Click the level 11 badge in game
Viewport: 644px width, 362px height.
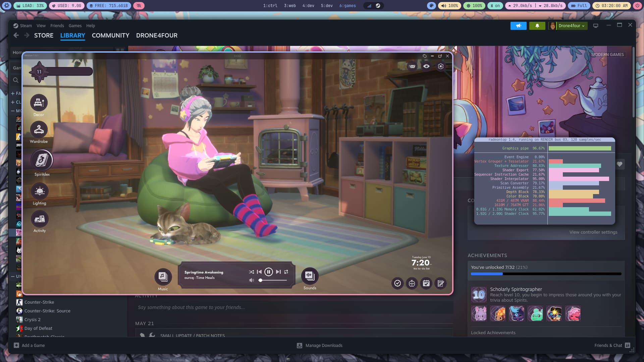(39, 72)
